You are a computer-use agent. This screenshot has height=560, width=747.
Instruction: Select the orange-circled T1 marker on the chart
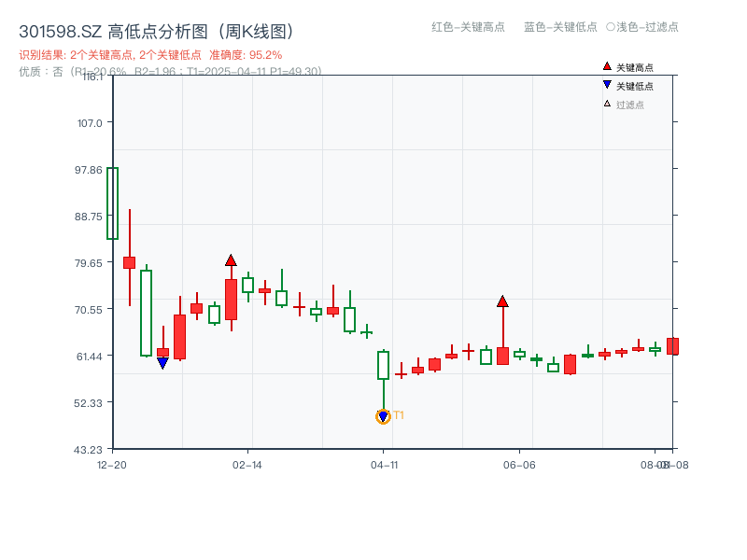(x=384, y=416)
